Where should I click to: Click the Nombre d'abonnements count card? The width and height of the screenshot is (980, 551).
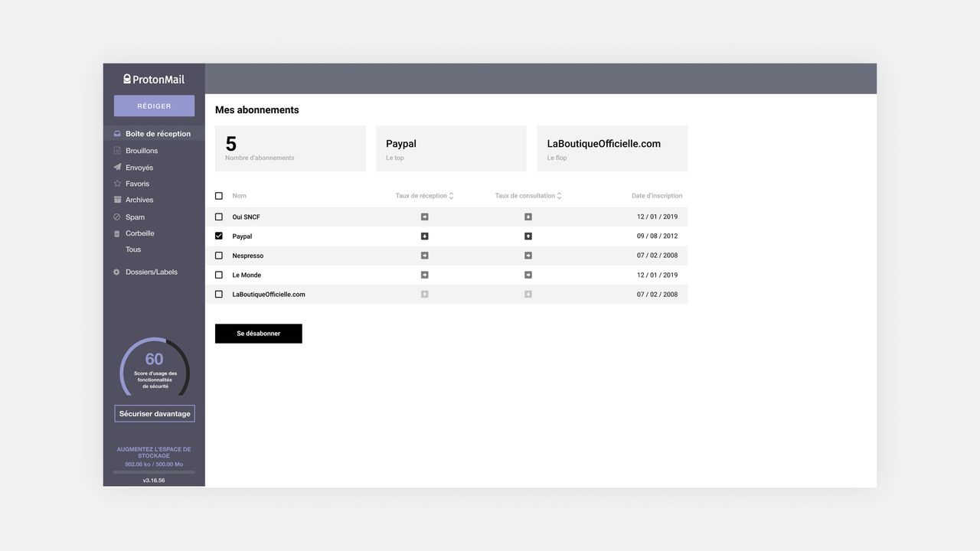(290, 148)
